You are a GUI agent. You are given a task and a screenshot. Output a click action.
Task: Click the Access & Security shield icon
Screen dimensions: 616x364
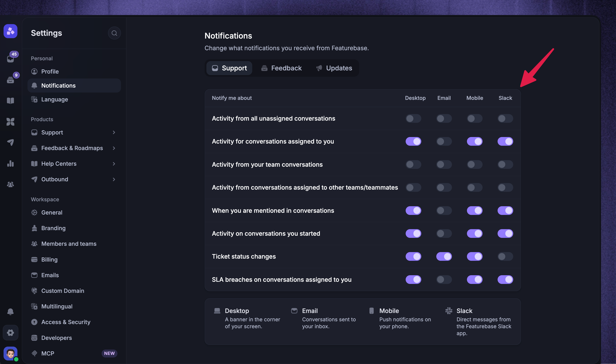pyautogui.click(x=34, y=322)
